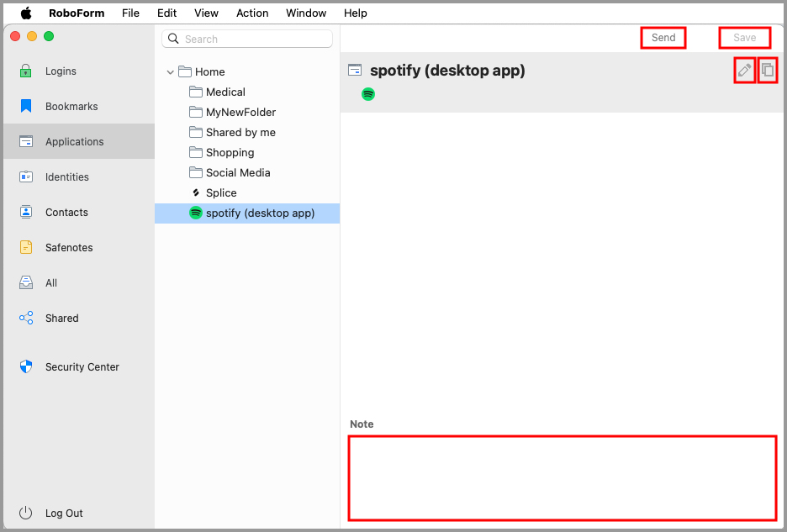Screen dimensions: 787x532
Task: Open the Edit menu
Action: [166, 13]
